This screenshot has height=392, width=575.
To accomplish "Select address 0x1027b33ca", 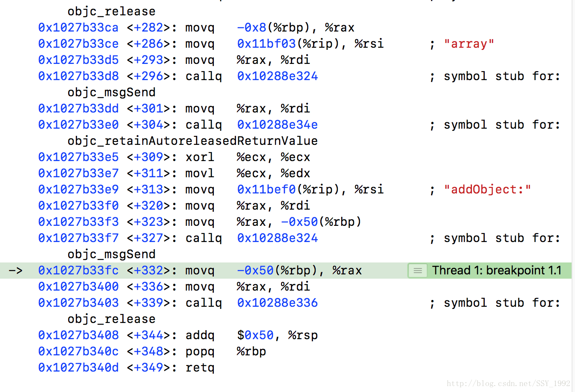I will point(78,28).
